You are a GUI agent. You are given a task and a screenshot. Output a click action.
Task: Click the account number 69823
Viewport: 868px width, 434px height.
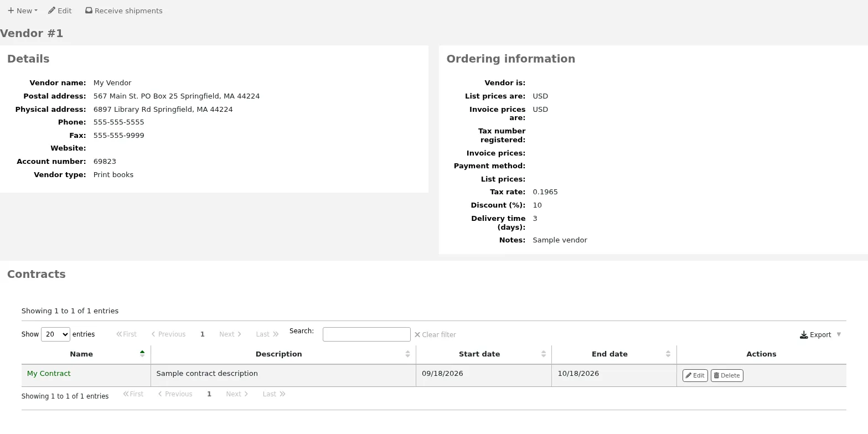[x=105, y=162]
